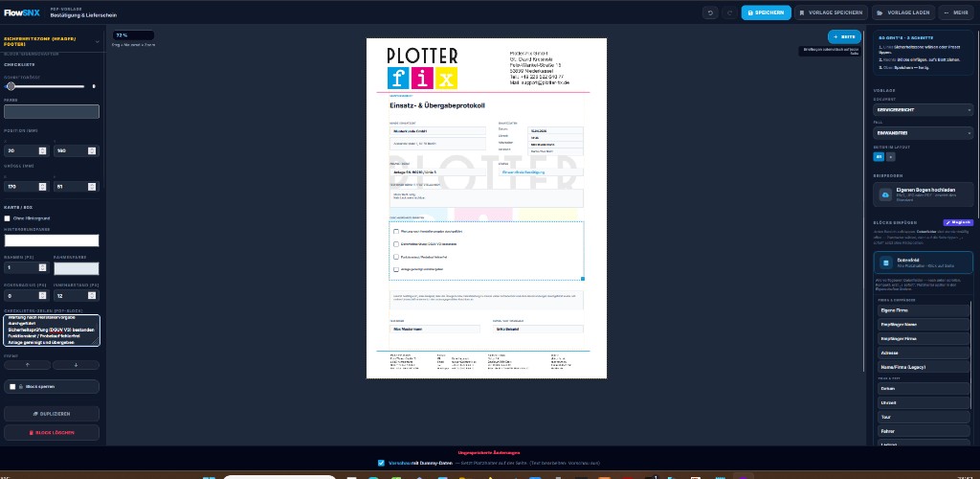980x479 pixels.
Task: Insert the Empfänger Firma field
Action: click(924, 339)
